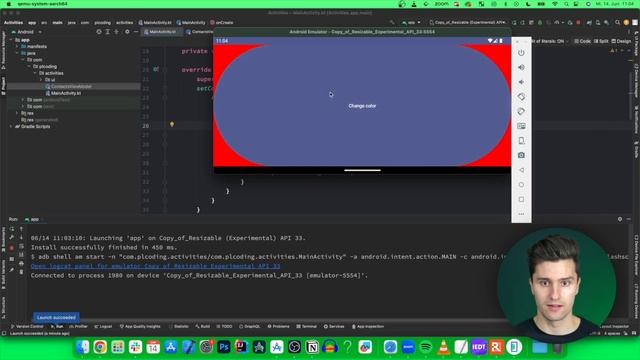Click the onCreate breadcrumb
The image size is (640, 360).
point(222,22)
